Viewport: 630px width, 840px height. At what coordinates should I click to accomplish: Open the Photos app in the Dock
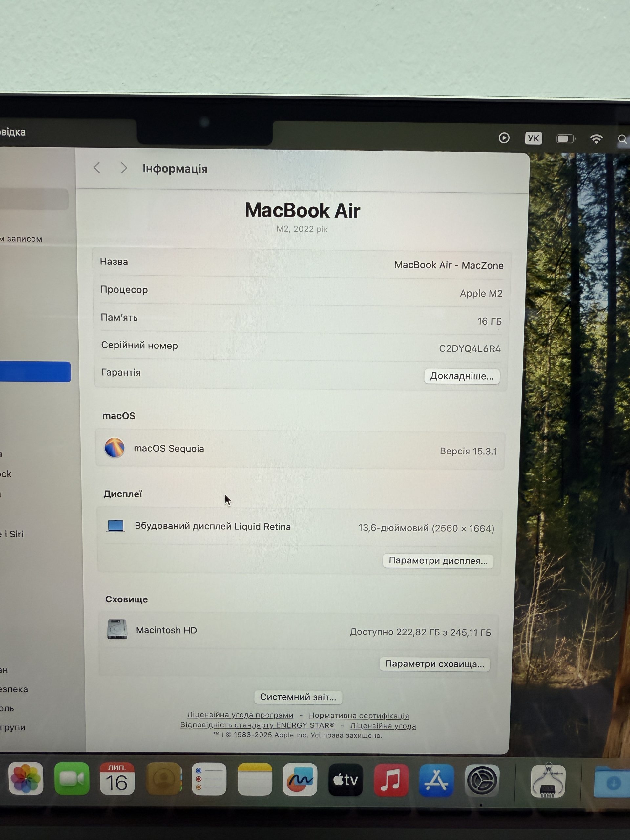coord(26,779)
